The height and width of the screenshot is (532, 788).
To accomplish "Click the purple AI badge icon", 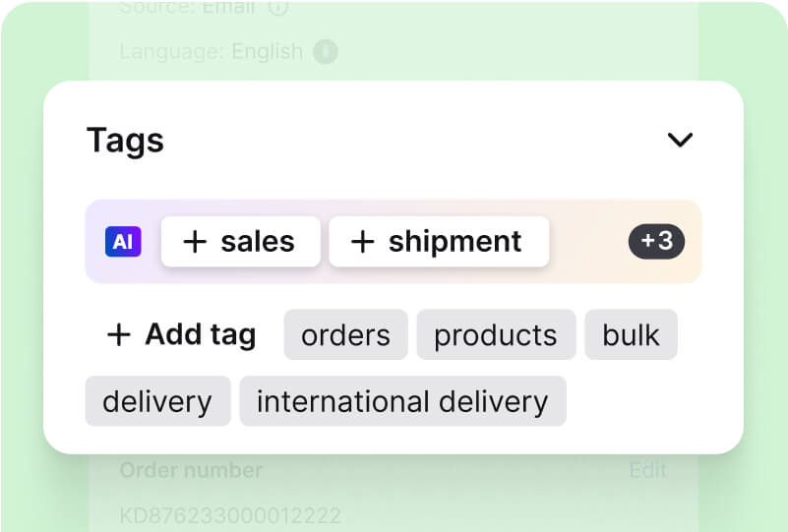I will (123, 242).
